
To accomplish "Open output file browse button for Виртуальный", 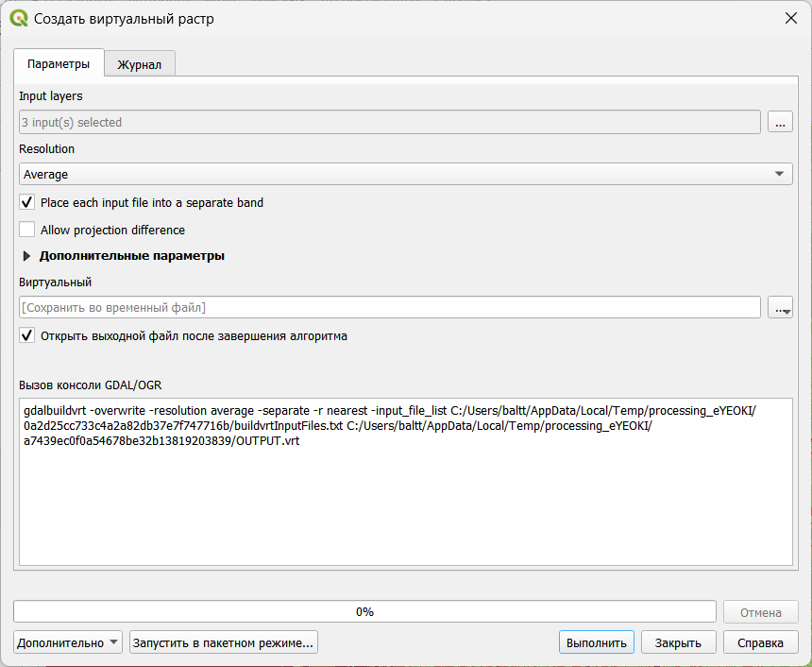I will click(779, 308).
